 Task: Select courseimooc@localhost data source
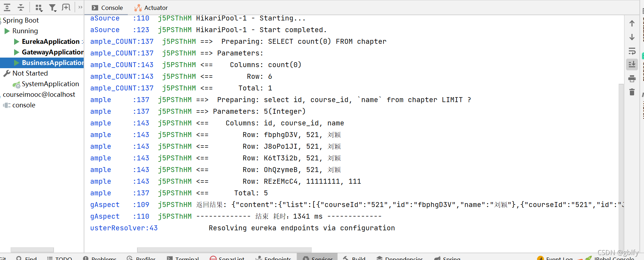[x=39, y=94]
